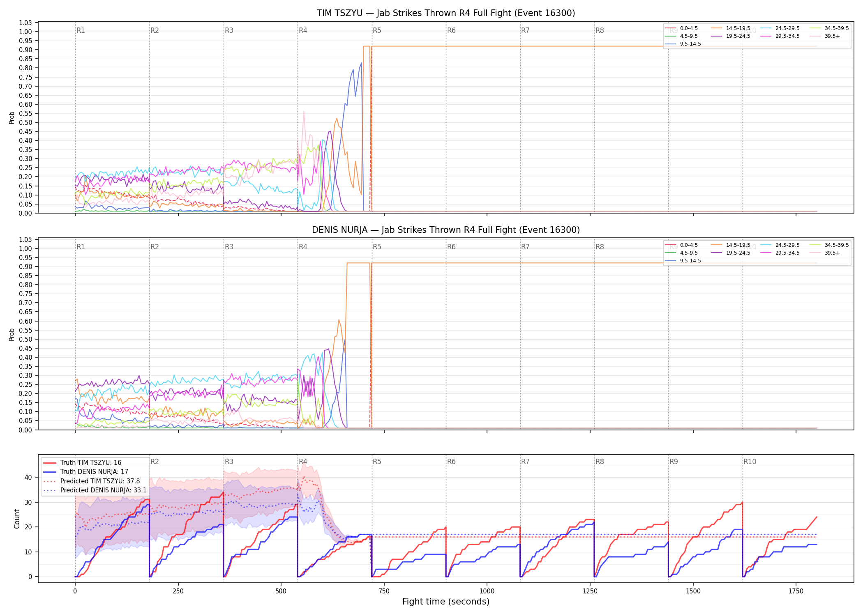Screen dimensions: 863x616
Task: Click the 'Fight time (seconds)' axis label
Action: pos(445,602)
